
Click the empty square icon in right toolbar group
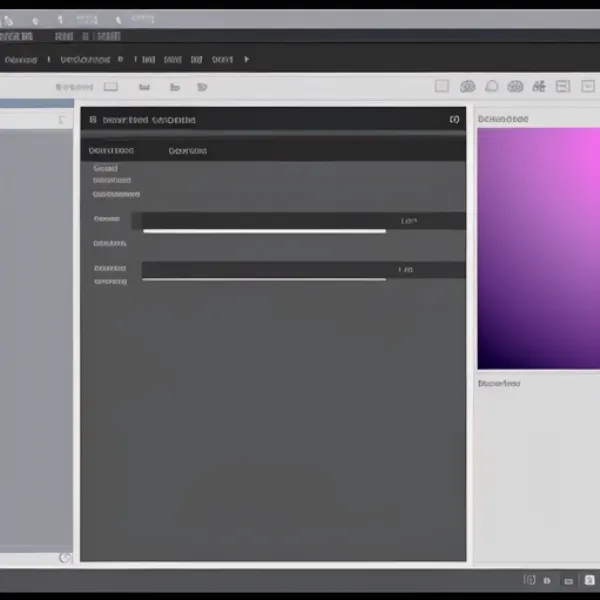click(441, 87)
